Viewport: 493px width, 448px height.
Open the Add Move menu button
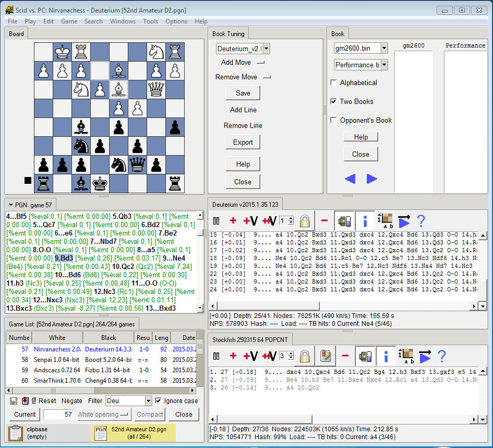coord(243,62)
